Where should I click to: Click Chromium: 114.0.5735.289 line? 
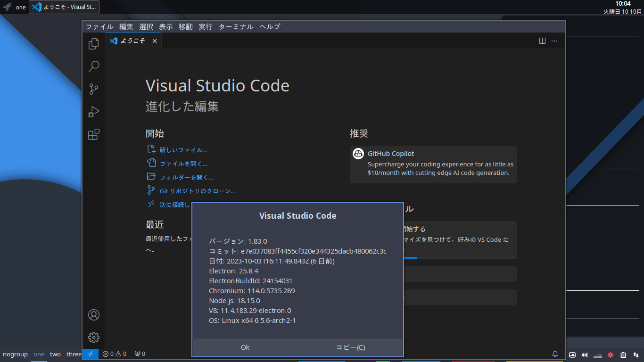pyautogui.click(x=252, y=291)
